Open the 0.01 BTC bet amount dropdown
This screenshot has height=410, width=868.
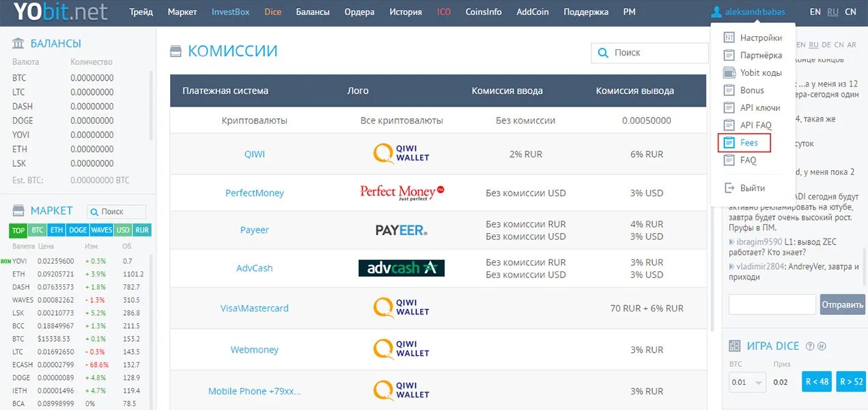pos(746,383)
